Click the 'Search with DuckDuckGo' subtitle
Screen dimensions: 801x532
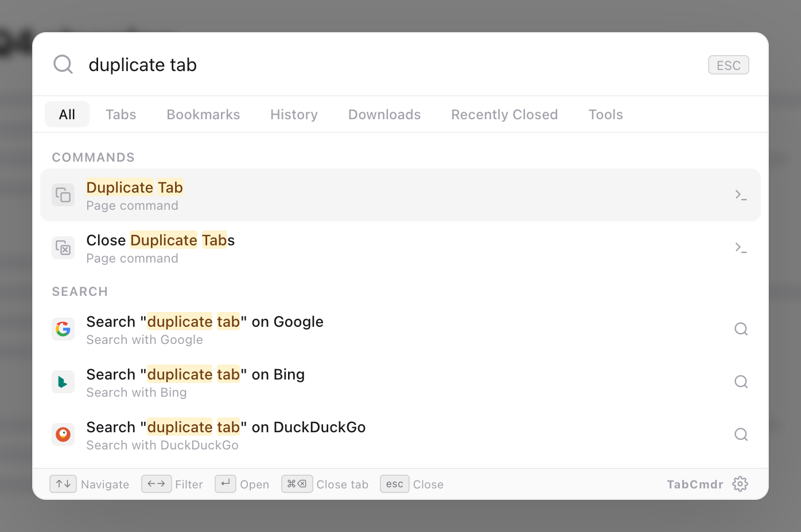[162, 445]
